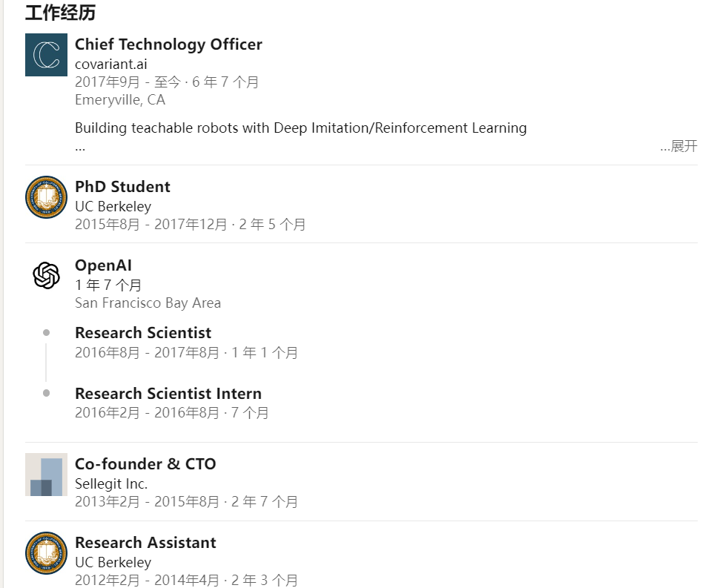Open the OpenAI company heading
Screen dimensions: 717x588
pyautogui.click(x=103, y=265)
